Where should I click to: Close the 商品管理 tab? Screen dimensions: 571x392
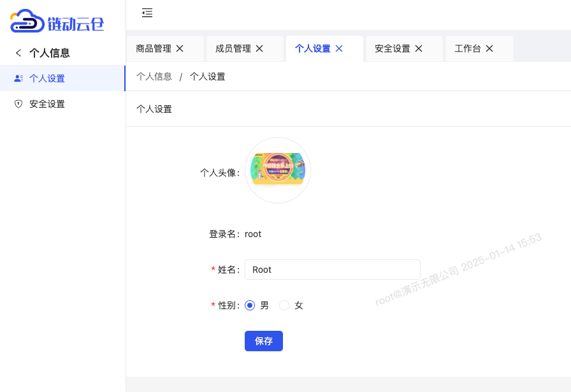[x=180, y=48]
